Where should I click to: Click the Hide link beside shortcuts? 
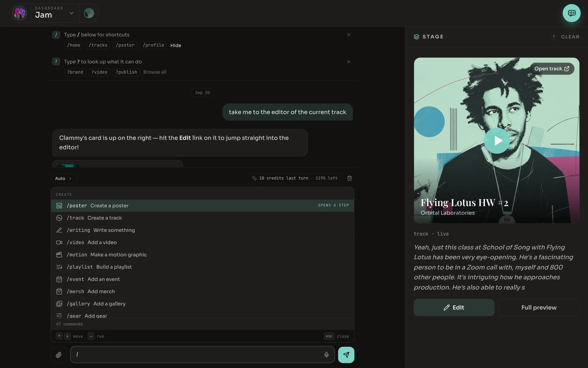(x=176, y=46)
